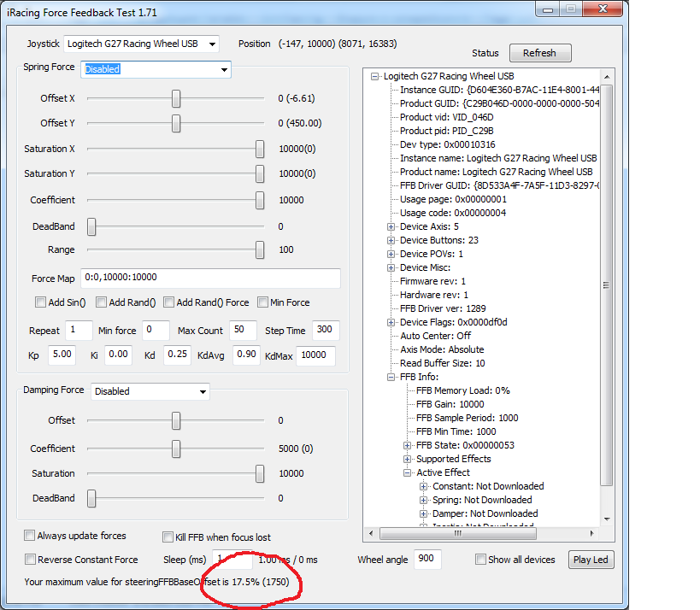Viewport: 700px width, 610px height.
Task: Enable Always update forces option
Action: pyautogui.click(x=30, y=536)
